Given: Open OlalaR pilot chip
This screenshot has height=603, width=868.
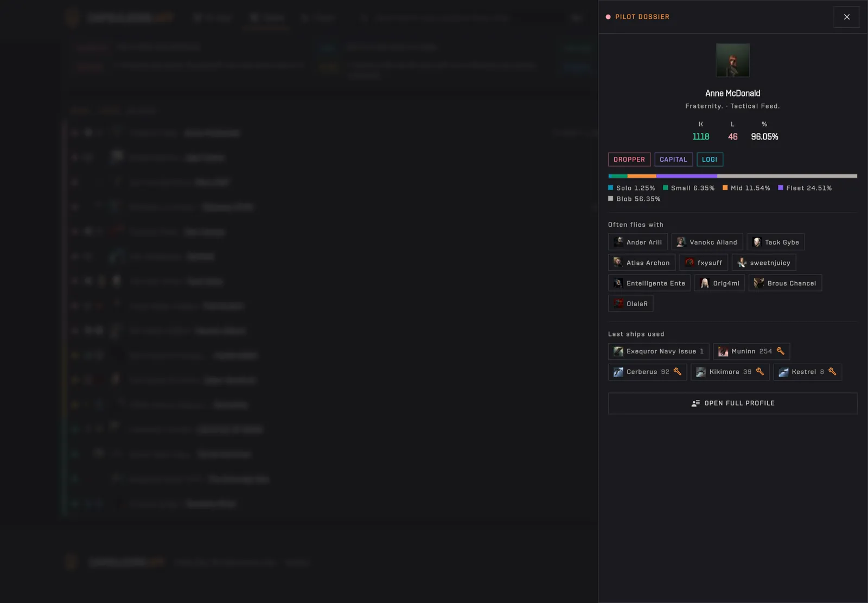Looking at the screenshot, I should [630, 303].
